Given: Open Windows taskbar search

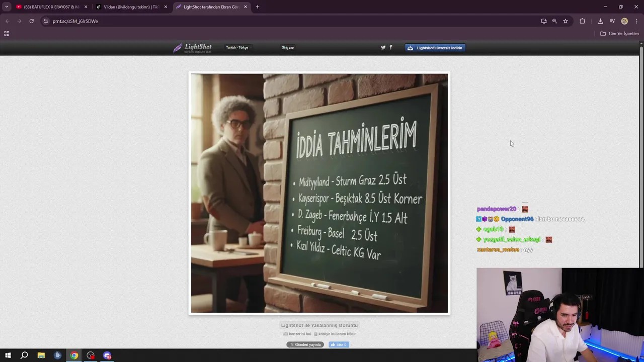Looking at the screenshot, I should (24, 355).
